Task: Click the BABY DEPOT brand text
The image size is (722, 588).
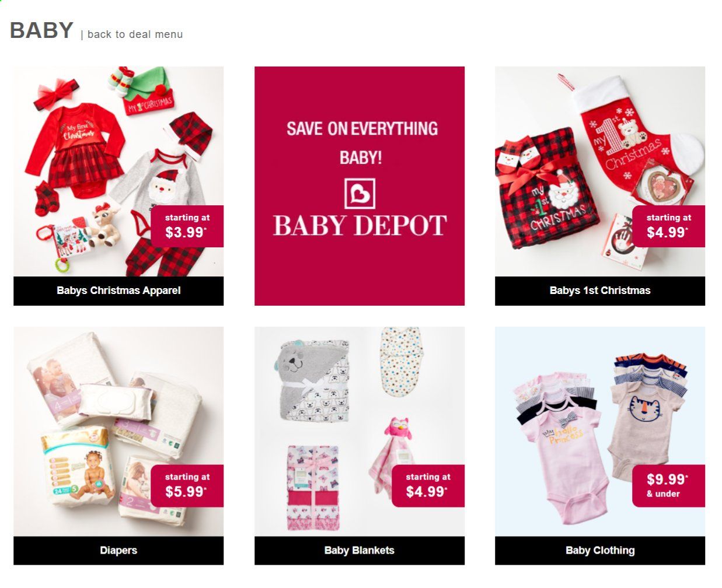Action: click(x=360, y=226)
